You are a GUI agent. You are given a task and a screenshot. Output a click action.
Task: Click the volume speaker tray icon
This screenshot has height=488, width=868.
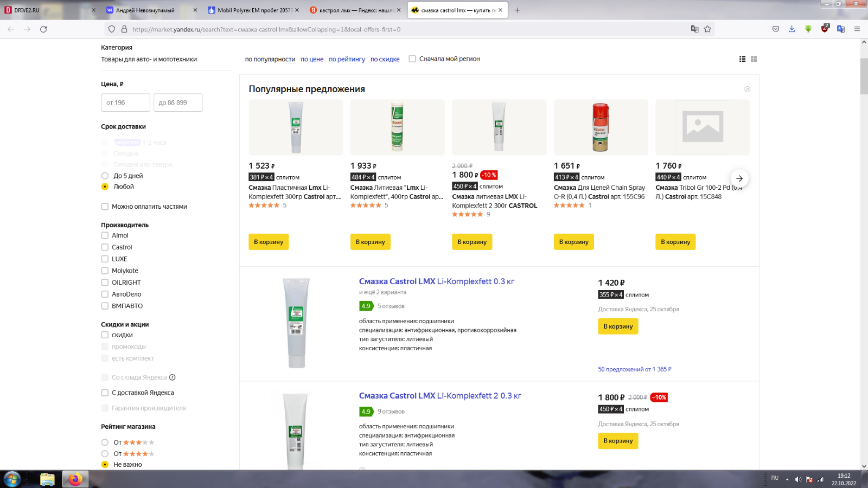(798, 479)
